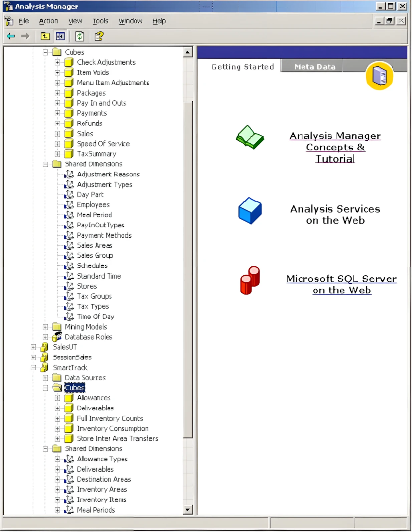Viewport: 412px width, 532px height.
Task: Toggle the Show/Hide Console Tree icon
Action: pyautogui.click(x=60, y=36)
